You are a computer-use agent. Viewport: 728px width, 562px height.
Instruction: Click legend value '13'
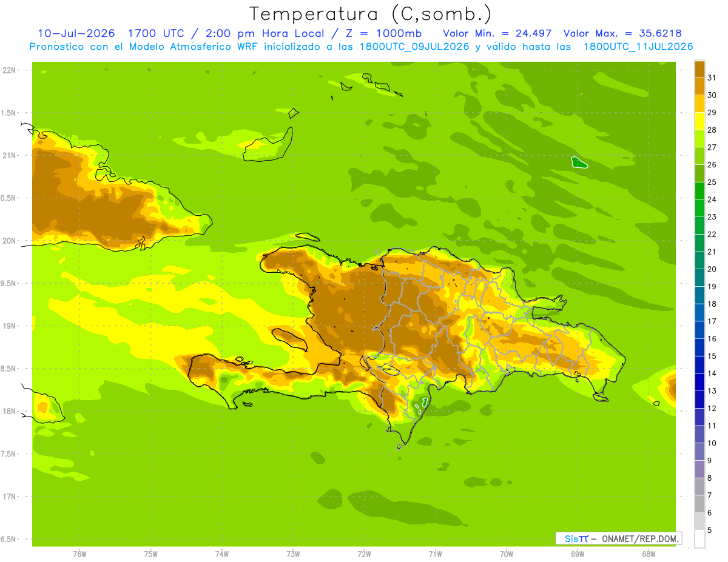coord(712,391)
